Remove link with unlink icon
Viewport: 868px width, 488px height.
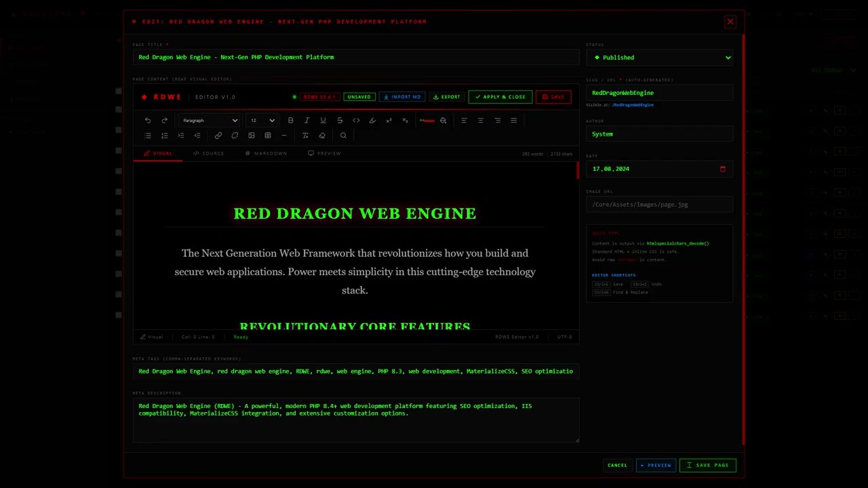(235, 136)
